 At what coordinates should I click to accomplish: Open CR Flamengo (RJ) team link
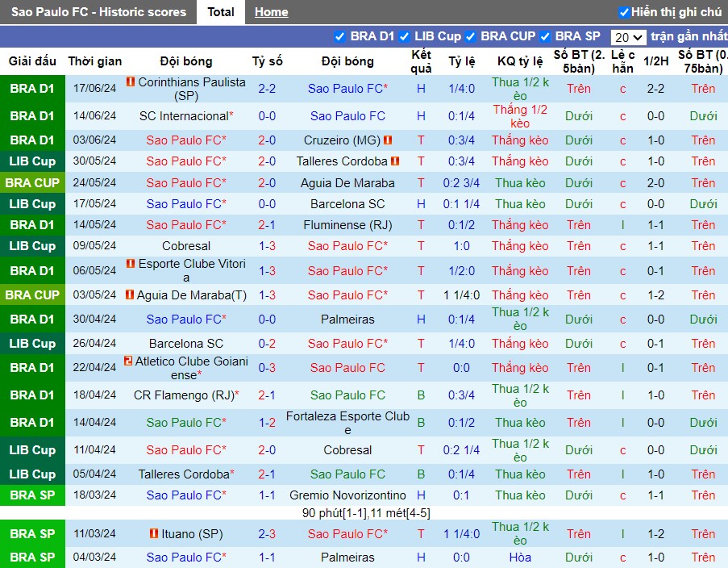[184, 395]
